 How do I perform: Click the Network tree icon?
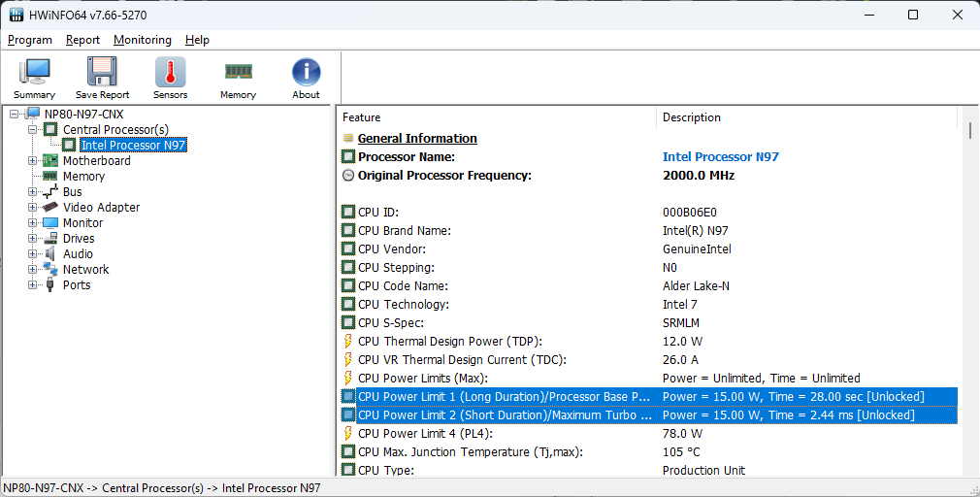point(50,270)
